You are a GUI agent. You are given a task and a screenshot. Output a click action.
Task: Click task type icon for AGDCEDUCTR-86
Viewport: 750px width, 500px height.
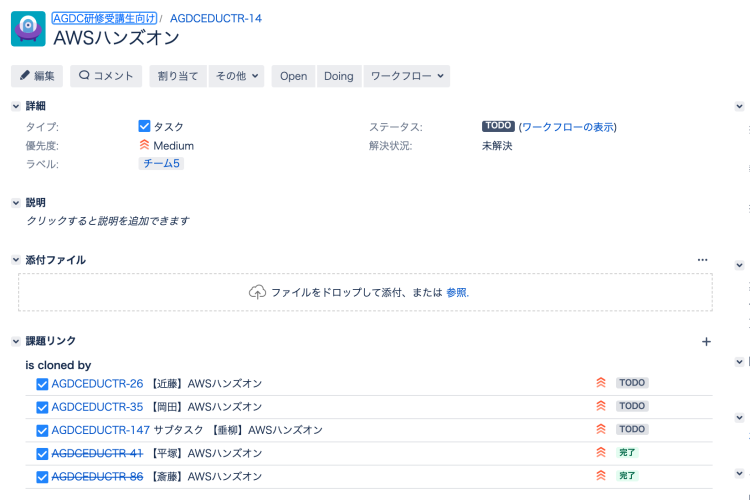click(x=42, y=477)
